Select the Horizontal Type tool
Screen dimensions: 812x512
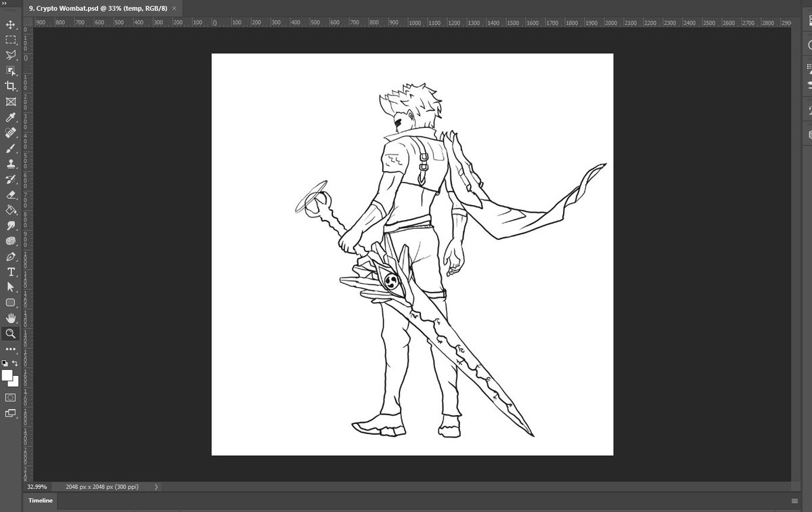9,272
